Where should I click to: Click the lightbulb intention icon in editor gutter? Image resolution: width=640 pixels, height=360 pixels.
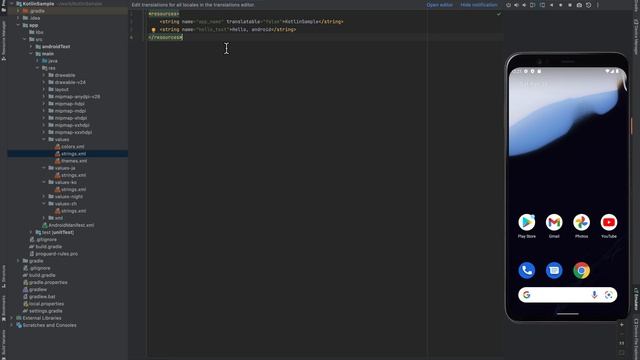click(153, 29)
